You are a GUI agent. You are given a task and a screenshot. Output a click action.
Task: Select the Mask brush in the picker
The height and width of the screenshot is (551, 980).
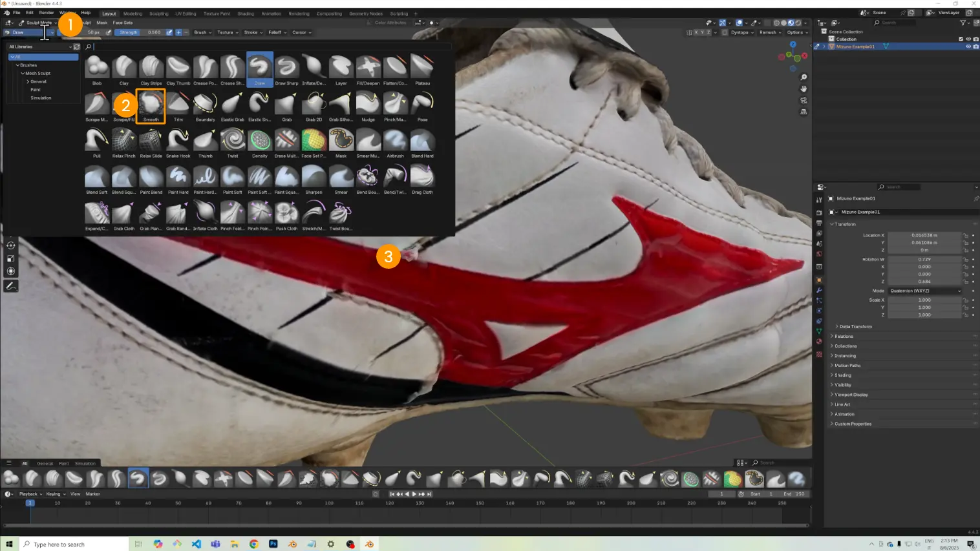pos(341,141)
